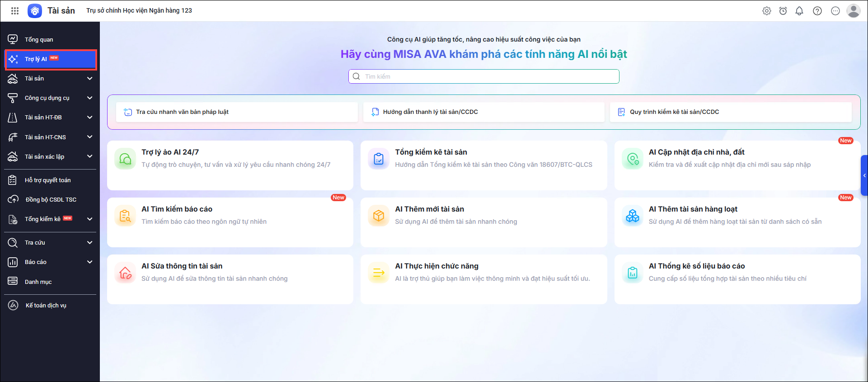
Task: Expand the Tài sản HT-ĐB chevron
Action: click(x=90, y=117)
